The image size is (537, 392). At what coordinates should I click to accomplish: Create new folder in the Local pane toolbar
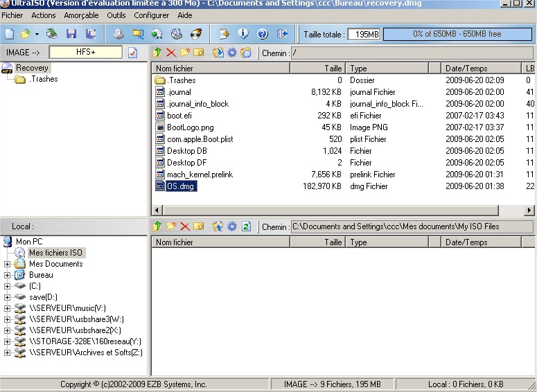[x=171, y=226]
